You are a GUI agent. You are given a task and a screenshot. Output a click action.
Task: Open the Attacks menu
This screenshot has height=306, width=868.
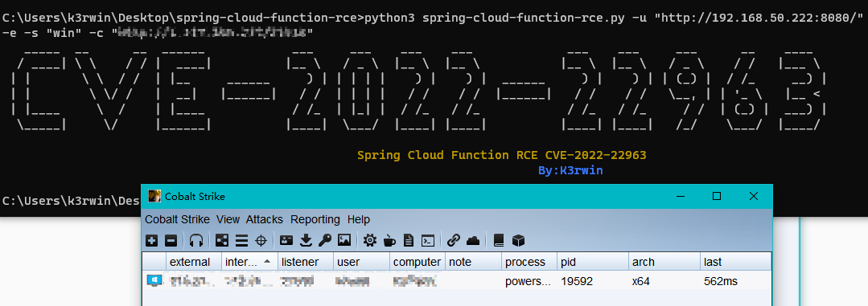[x=265, y=219]
